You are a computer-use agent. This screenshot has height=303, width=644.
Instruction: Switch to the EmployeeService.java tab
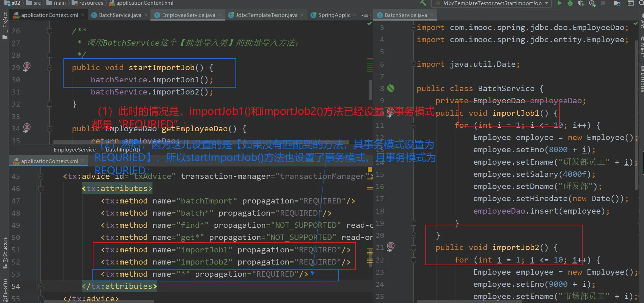(x=188, y=15)
